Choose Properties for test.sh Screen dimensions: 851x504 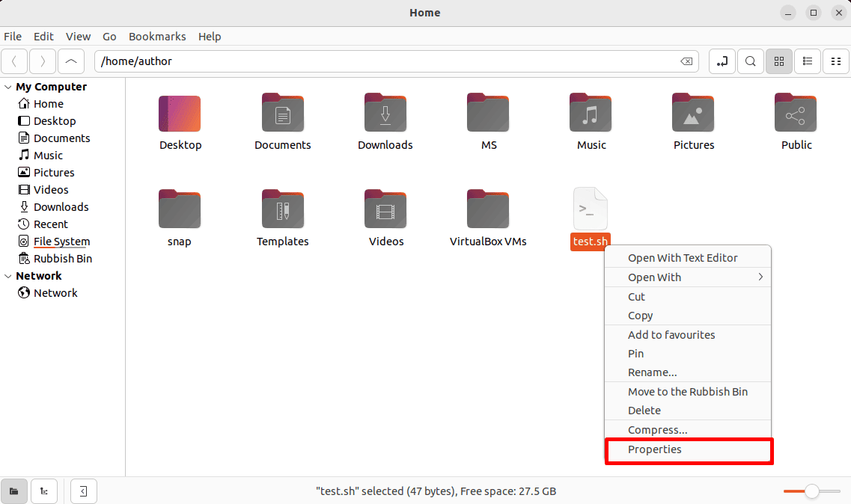[x=654, y=449]
